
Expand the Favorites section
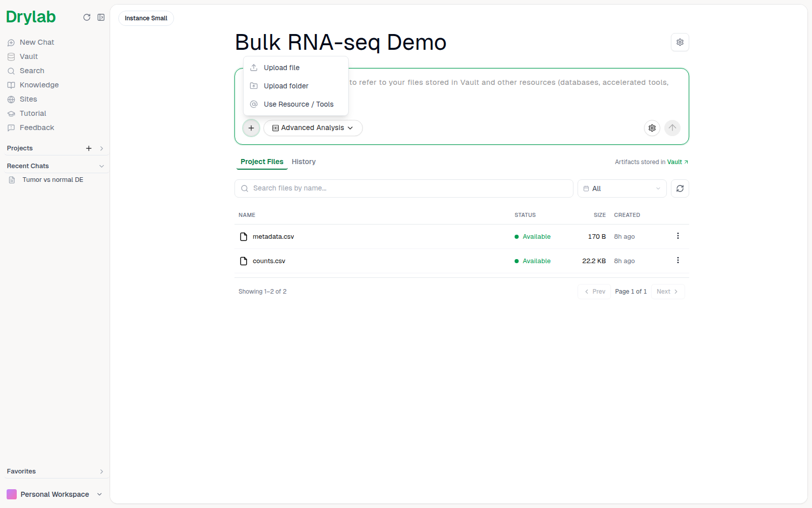(x=101, y=471)
